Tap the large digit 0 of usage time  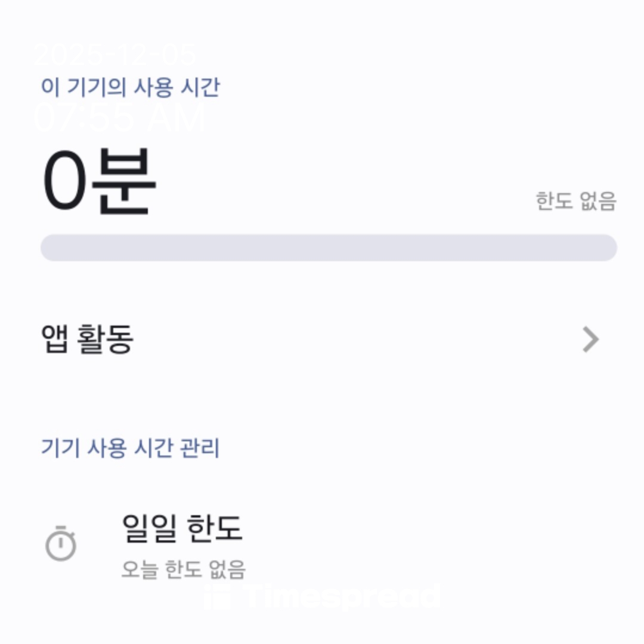coord(64,181)
